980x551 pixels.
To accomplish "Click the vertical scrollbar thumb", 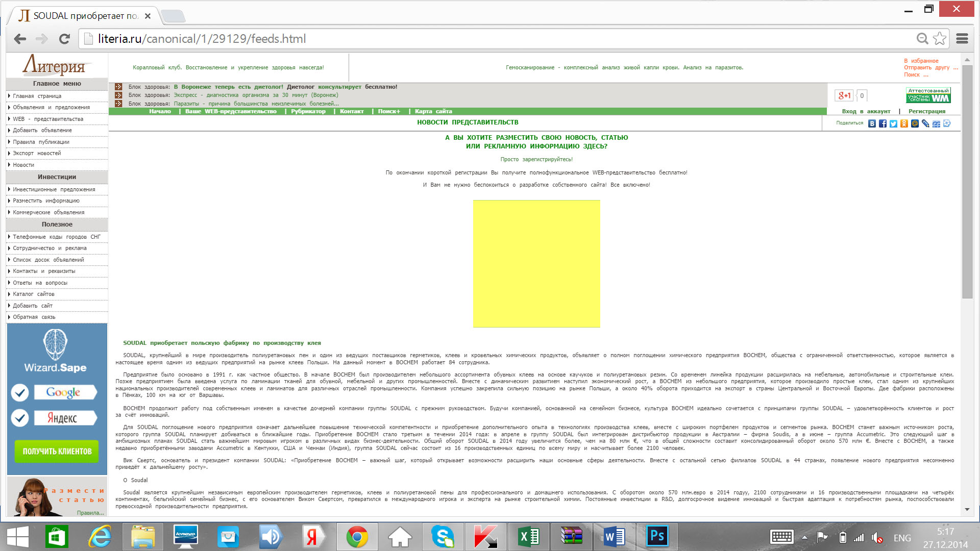I will pos(967,182).
